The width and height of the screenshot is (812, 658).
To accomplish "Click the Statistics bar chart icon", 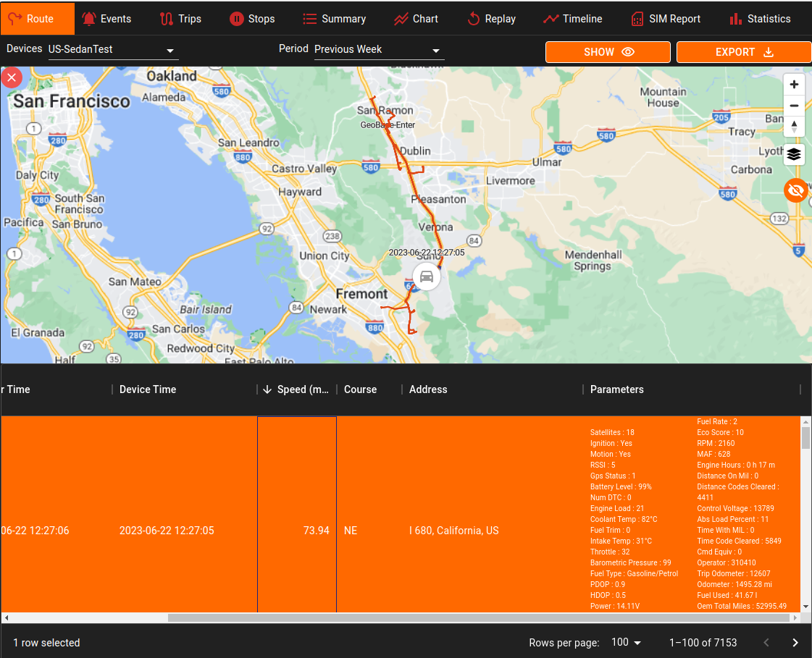I will (x=735, y=19).
